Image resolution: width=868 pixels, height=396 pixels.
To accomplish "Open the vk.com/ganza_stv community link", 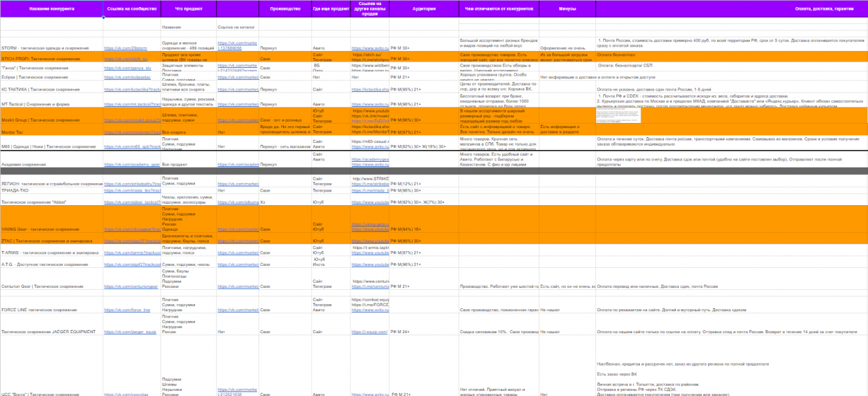I will [128, 68].
